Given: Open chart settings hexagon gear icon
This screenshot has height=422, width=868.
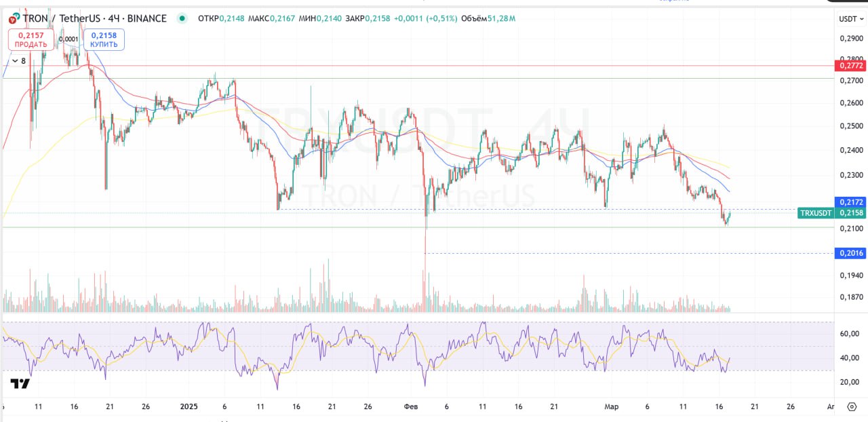Looking at the screenshot, I should point(852,406).
